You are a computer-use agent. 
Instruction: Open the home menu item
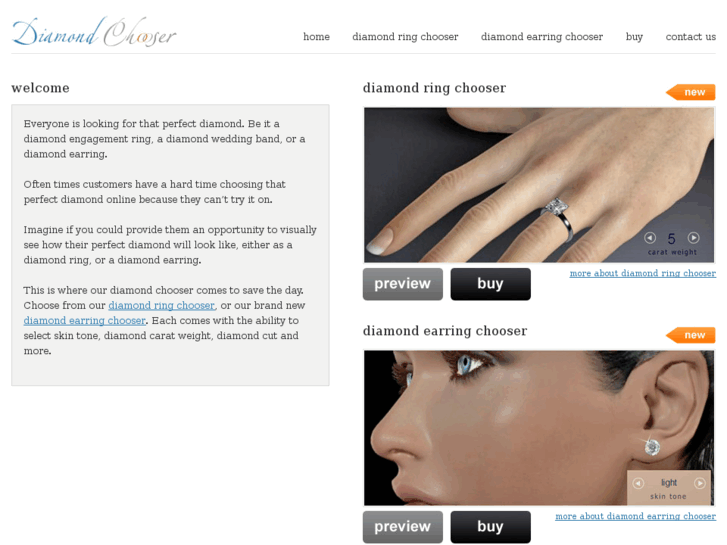click(x=316, y=37)
